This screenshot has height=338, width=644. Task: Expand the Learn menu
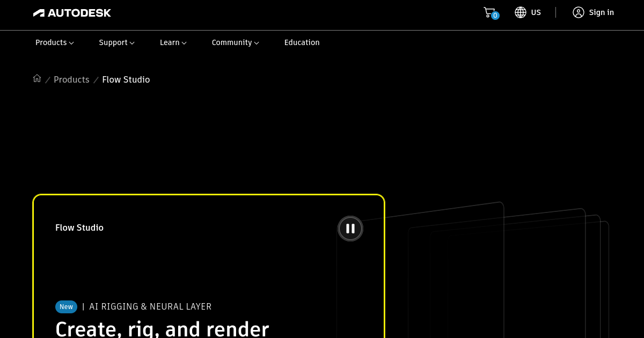point(173,42)
